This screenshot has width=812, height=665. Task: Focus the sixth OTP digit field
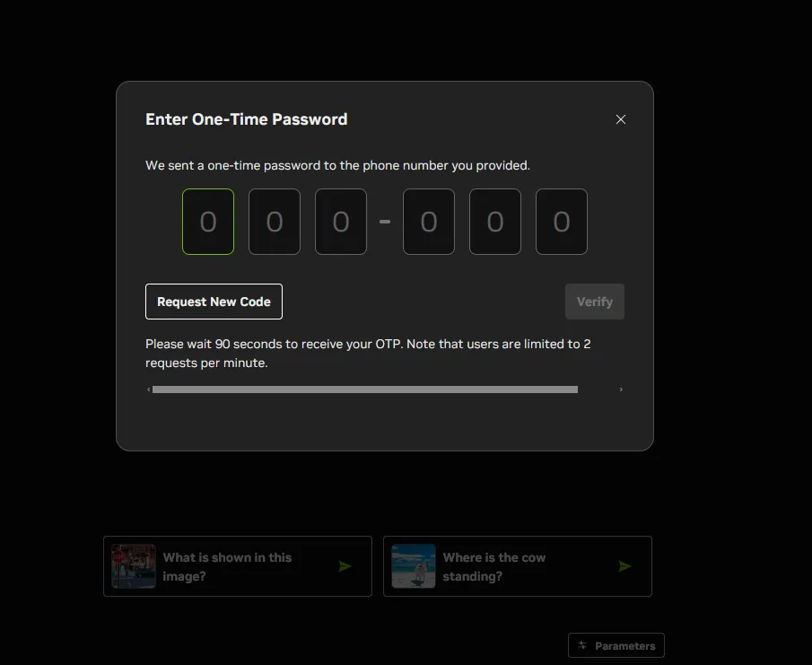pyautogui.click(x=562, y=222)
